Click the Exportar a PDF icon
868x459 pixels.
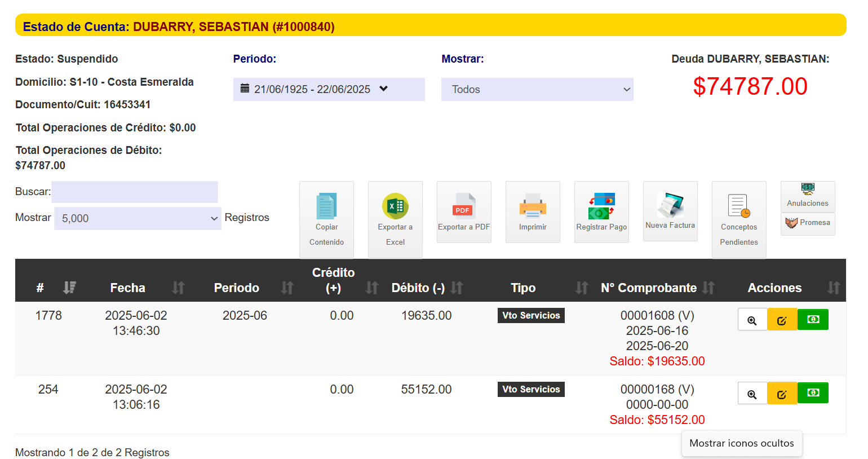(x=464, y=212)
